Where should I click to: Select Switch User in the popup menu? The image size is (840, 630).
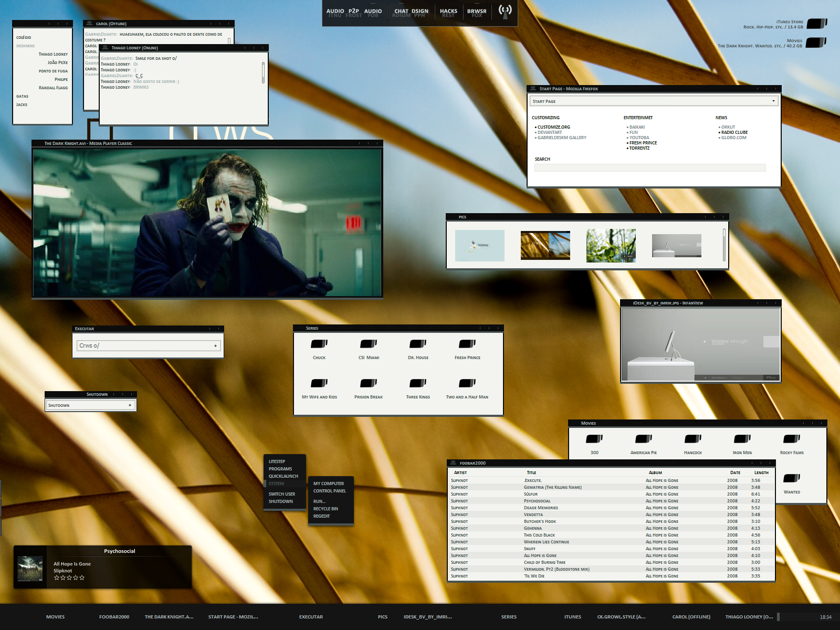(x=282, y=494)
